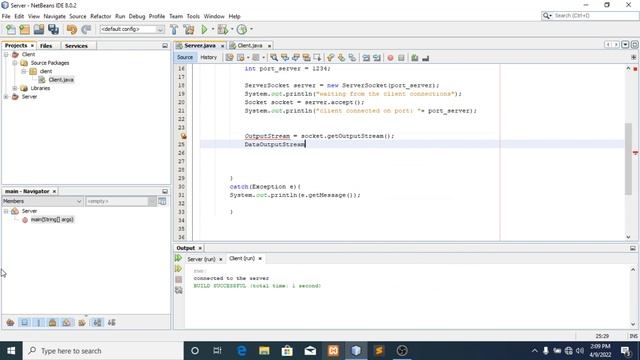Click the Profile Project toolbar icon

(242, 29)
